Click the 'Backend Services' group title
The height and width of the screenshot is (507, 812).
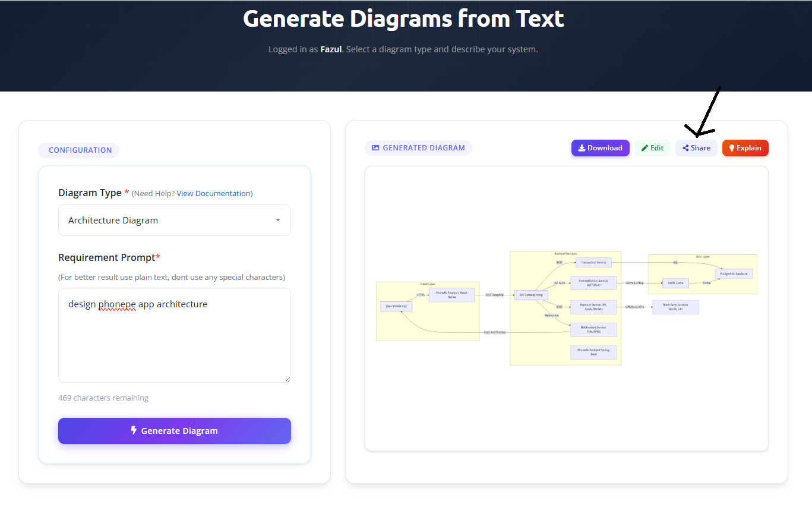(565, 254)
